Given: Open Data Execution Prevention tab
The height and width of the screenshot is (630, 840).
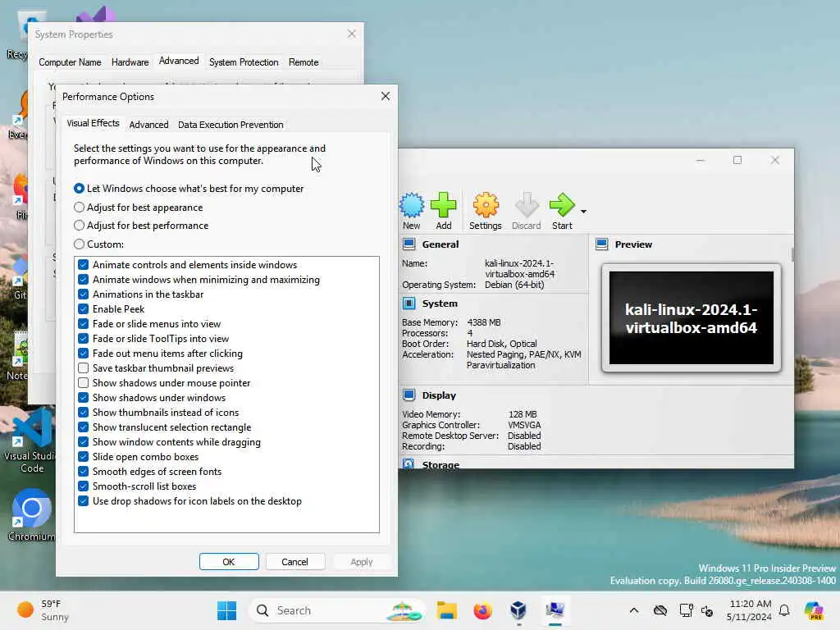Looking at the screenshot, I should coord(231,125).
